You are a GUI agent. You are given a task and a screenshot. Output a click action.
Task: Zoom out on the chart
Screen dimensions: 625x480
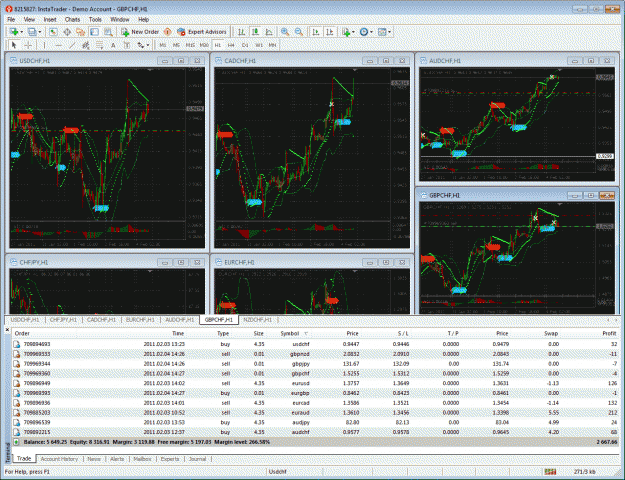(299, 32)
